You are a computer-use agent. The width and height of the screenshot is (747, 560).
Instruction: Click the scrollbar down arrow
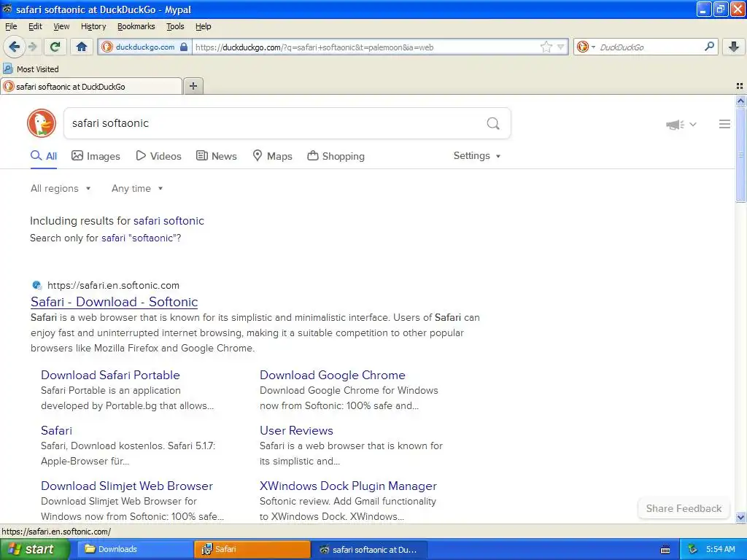(740, 517)
